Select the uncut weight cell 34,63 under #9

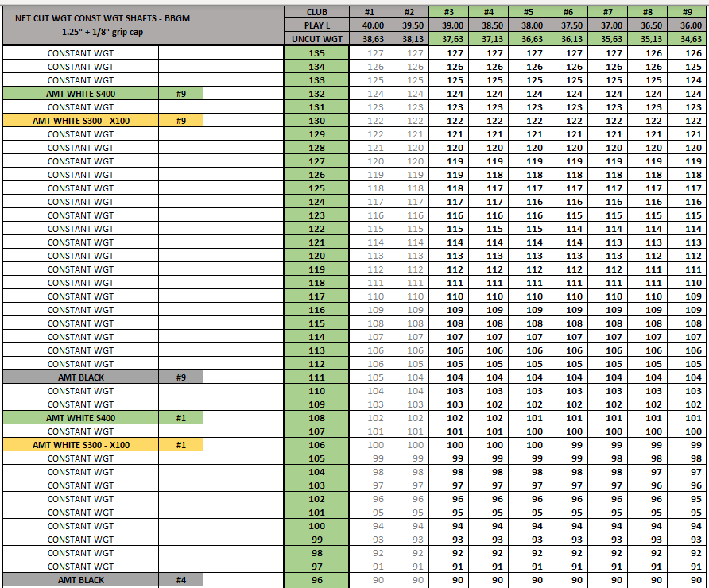(x=688, y=37)
